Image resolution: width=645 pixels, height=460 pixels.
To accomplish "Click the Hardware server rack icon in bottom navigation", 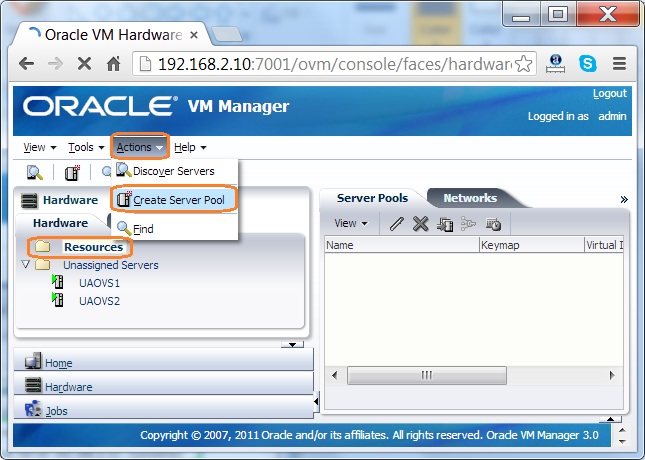I will click(33, 385).
